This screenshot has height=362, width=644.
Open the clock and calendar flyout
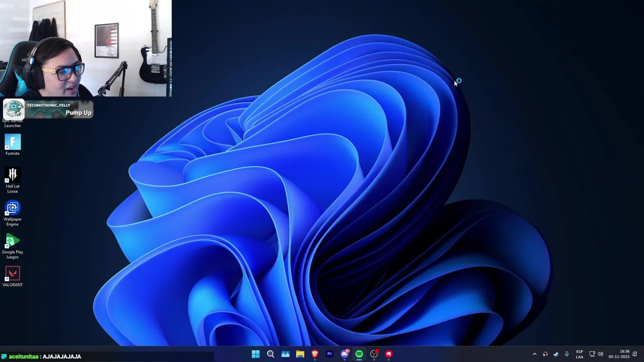pos(619,354)
